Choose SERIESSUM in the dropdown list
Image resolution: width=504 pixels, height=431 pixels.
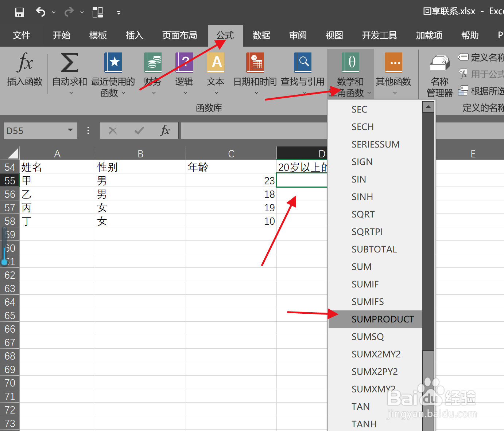click(375, 144)
